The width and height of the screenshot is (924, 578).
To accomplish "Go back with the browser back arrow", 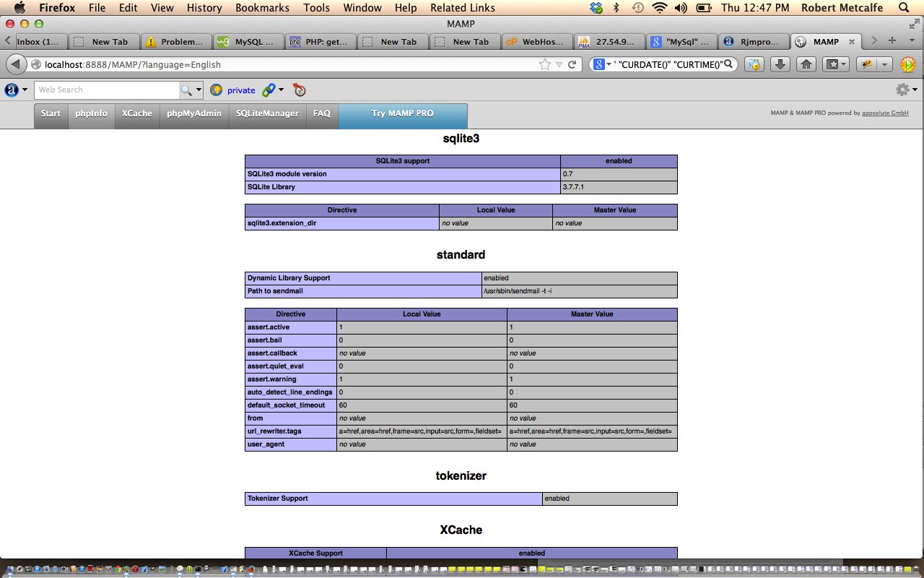I will pos(15,64).
